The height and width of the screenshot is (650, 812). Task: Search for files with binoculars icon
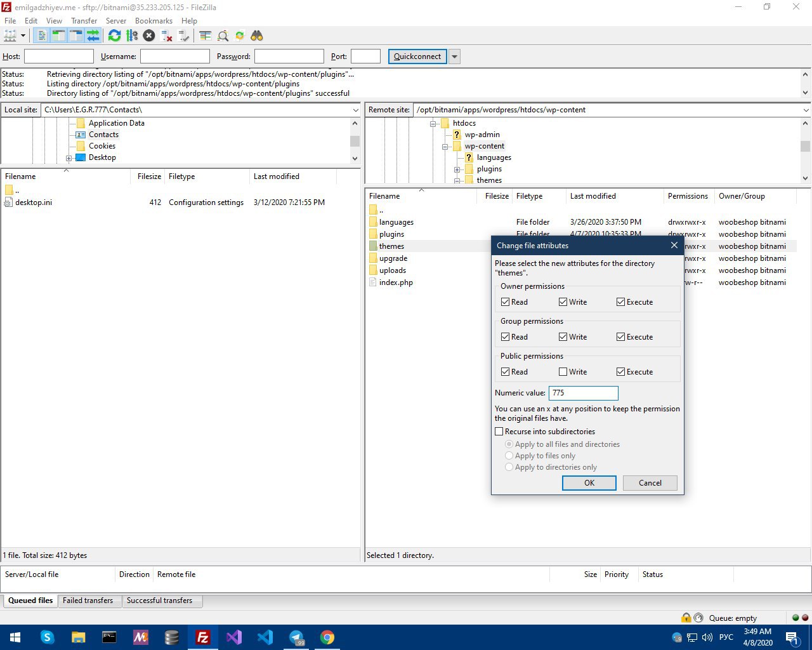pos(257,36)
